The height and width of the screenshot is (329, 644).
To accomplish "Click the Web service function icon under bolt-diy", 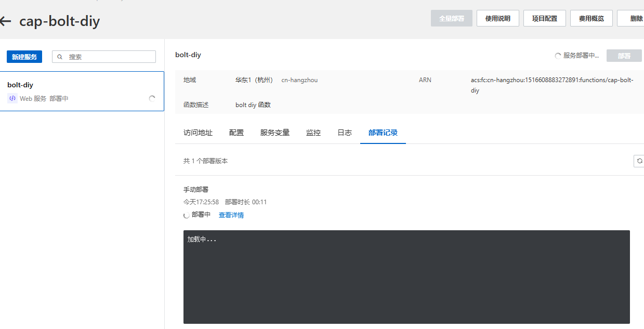I will pos(12,98).
